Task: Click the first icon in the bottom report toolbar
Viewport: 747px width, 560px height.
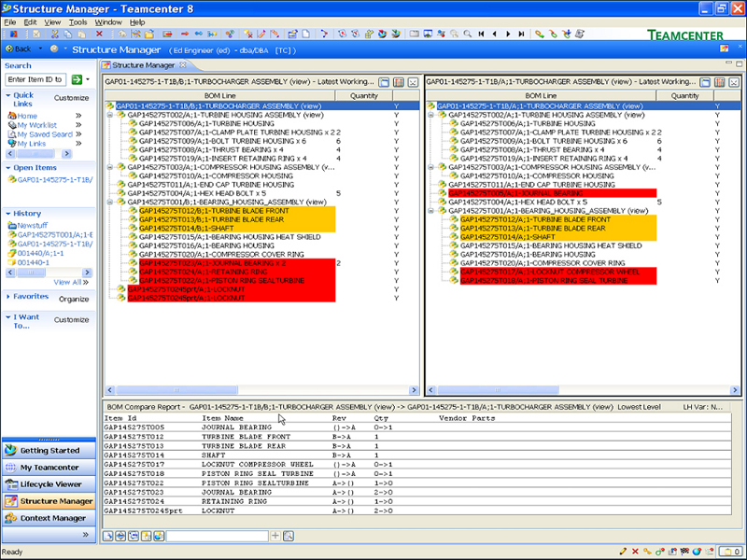Action: [x=108, y=536]
